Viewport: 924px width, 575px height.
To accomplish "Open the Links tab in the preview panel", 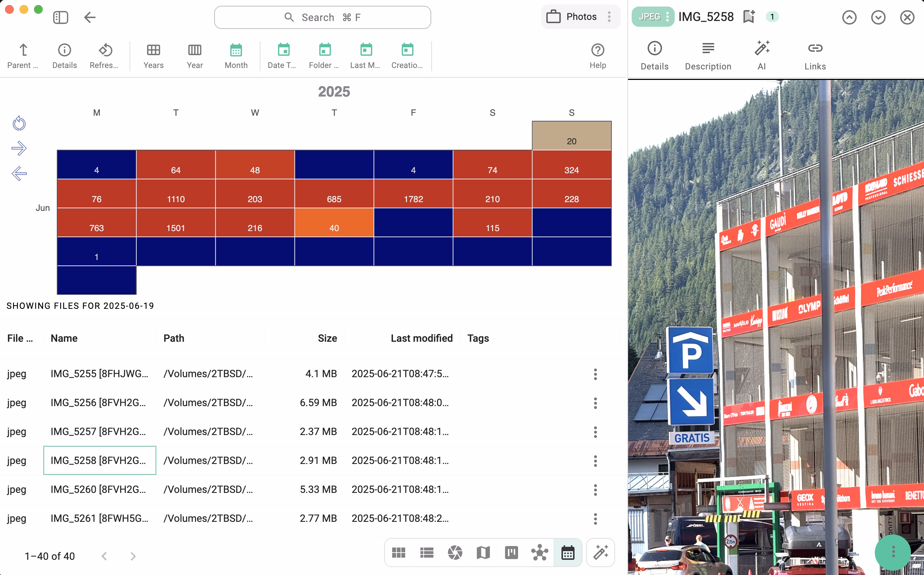I will 814,55.
